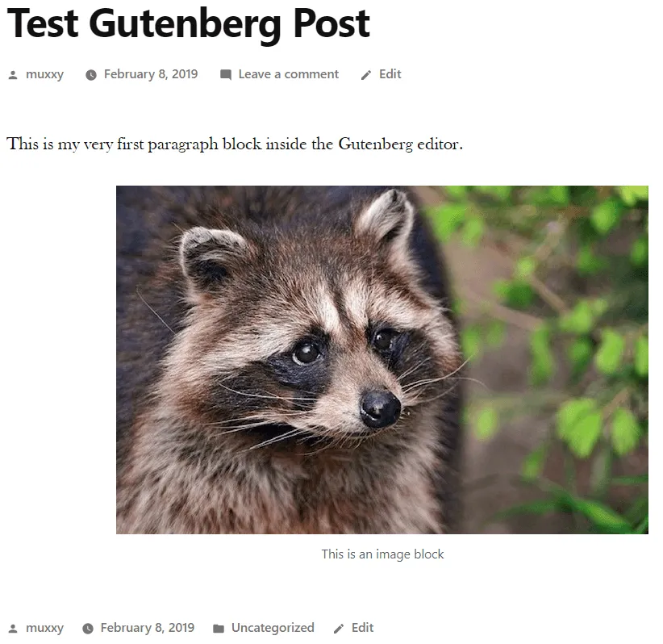Screen dimensions: 663x644
Task: Open the footer February 8, 2019 date link
Action: tap(148, 628)
